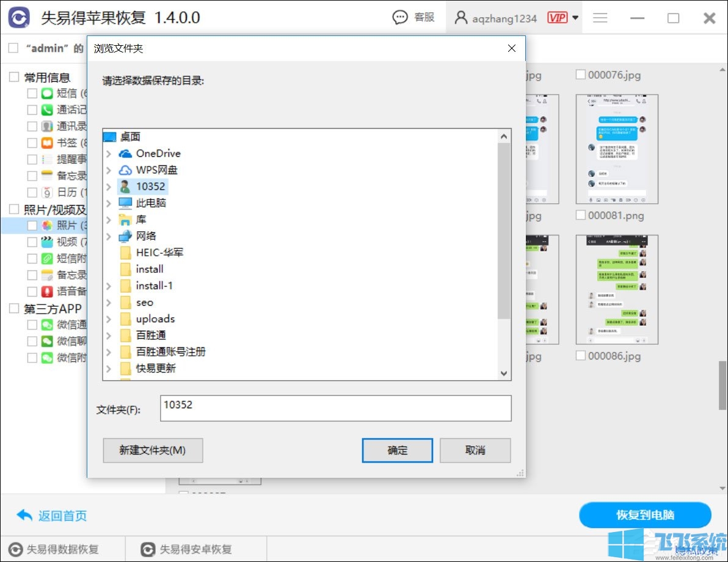Open the 客服 customer service chat
Screen dimensions: 728x562
click(414, 17)
